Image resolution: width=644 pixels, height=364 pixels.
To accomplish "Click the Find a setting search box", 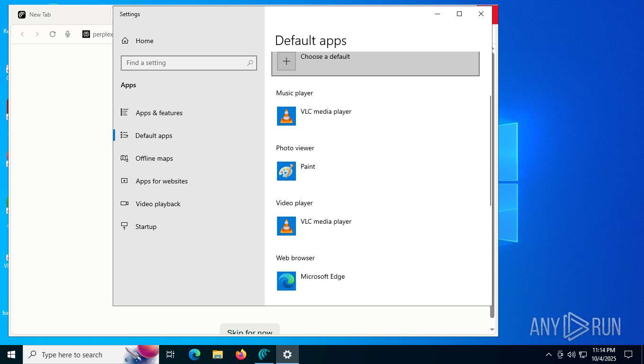I will (185, 63).
